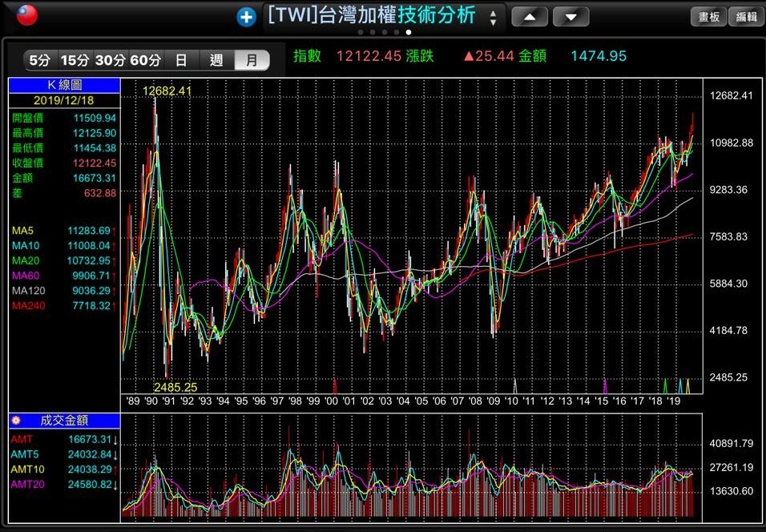
Task: Click the blue plus add icon
Action: [x=246, y=16]
